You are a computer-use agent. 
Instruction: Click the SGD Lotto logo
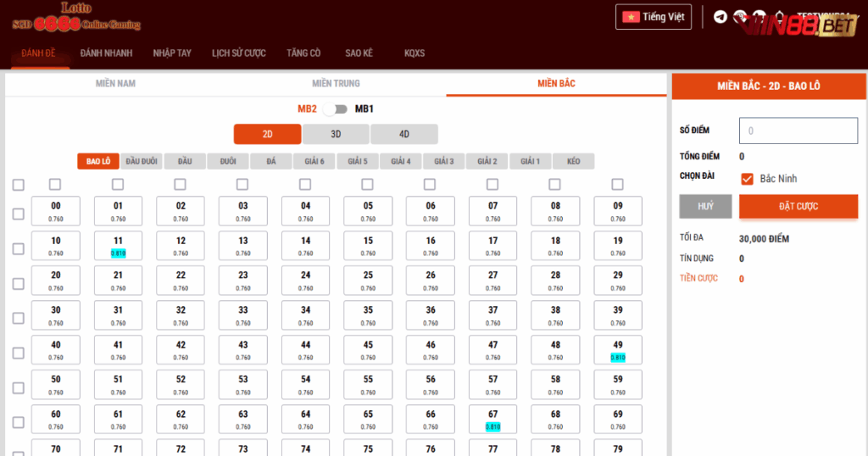tap(76, 17)
